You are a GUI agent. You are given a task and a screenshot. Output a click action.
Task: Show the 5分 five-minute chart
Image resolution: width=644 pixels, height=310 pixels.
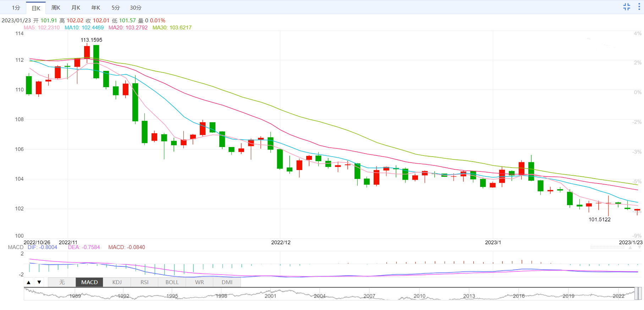(x=116, y=7)
